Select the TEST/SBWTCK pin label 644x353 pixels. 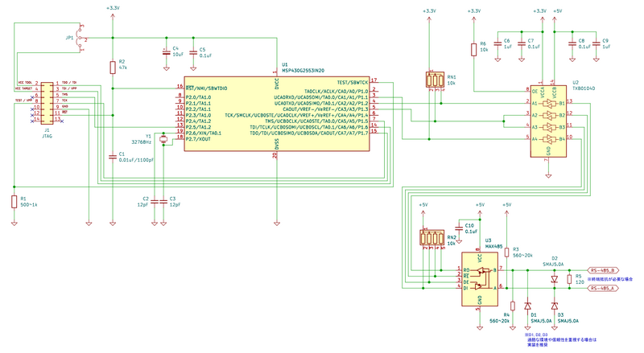coord(353,83)
